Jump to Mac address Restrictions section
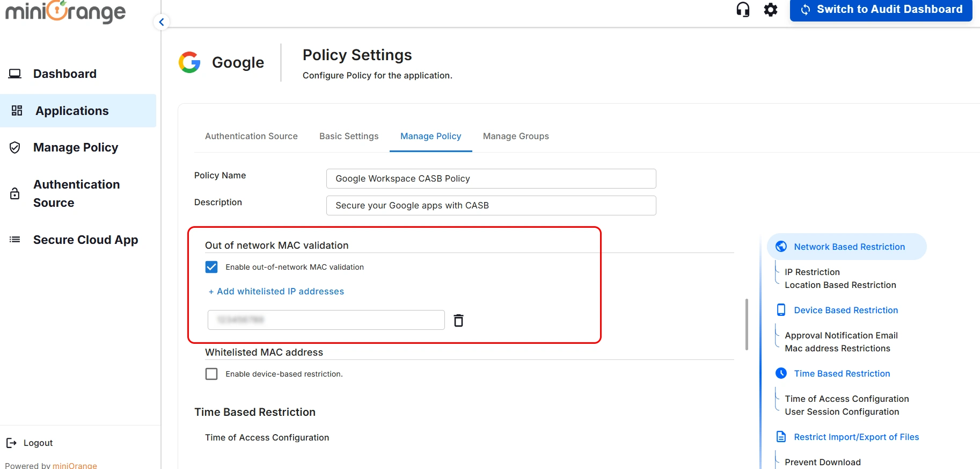Image resolution: width=980 pixels, height=469 pixels. point(837,348)
